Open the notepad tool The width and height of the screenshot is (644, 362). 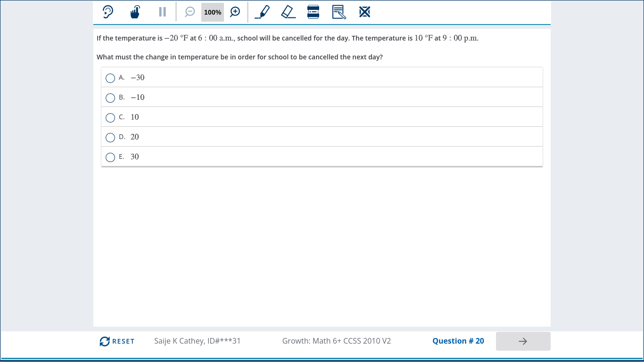pyautogui.click(x=339, y=12)
